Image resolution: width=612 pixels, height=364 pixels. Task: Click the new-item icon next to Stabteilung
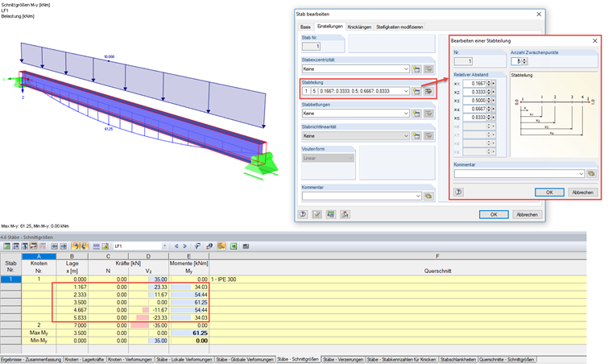417,91
